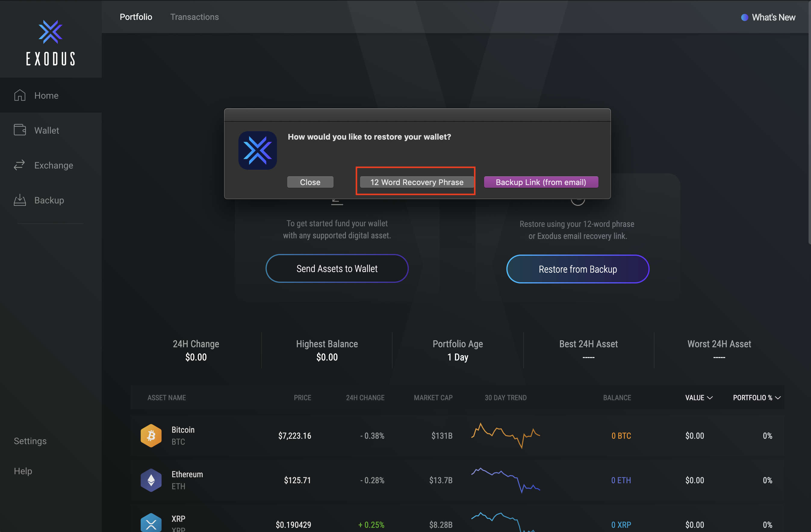Image resolution: width=811 pixels, height=532 pixels.
Task: Click the Worst 24H Asset stat
Action: [719, 350]
